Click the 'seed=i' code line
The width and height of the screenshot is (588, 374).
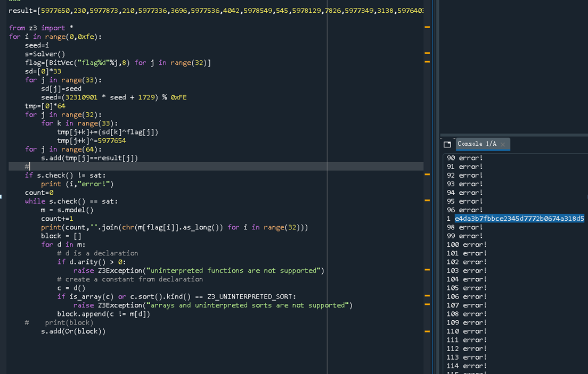click(37, 45)
